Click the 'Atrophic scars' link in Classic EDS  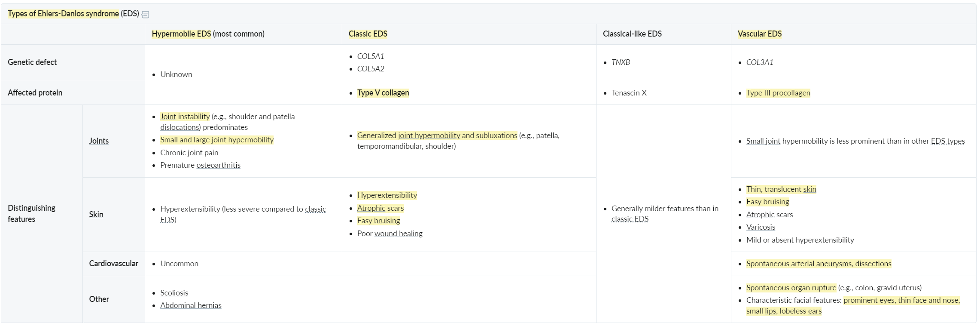[380, 208]
